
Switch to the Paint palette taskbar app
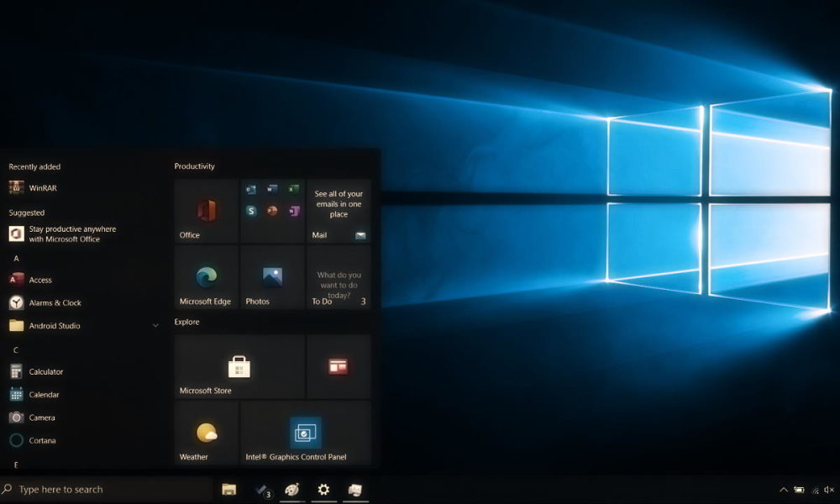(292, 489)
